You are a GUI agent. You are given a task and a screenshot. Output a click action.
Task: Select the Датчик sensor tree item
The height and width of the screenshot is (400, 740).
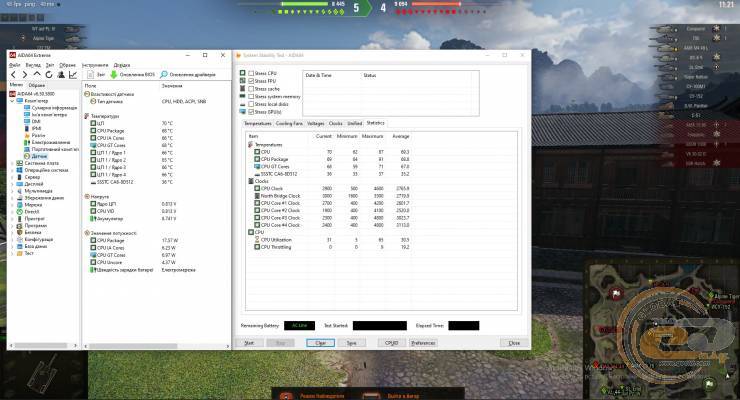click(x=36, y=156)
